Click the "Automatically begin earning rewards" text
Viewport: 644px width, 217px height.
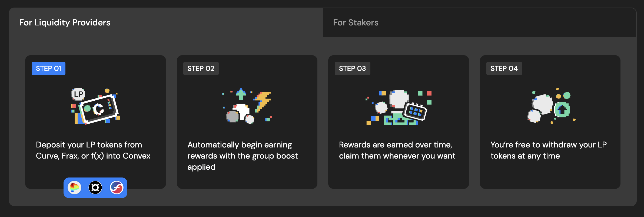(x=243, y=156)
